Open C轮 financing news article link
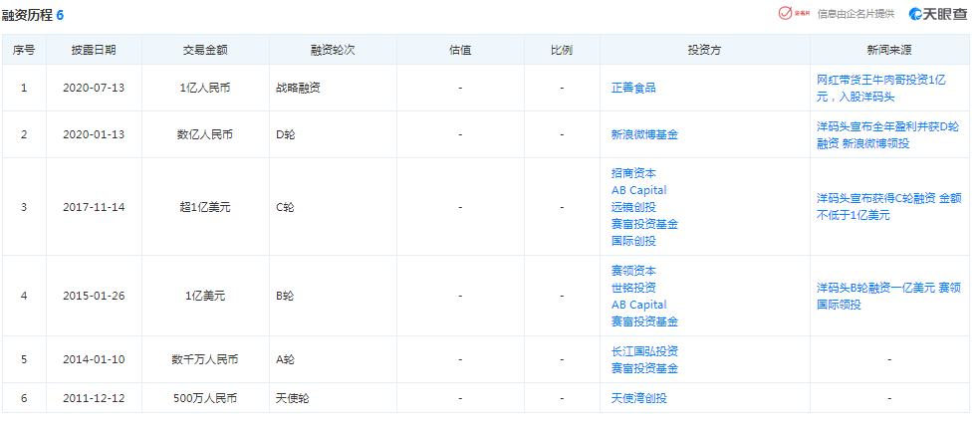Screen dimensions: 980x423 (x=887, y=206)
